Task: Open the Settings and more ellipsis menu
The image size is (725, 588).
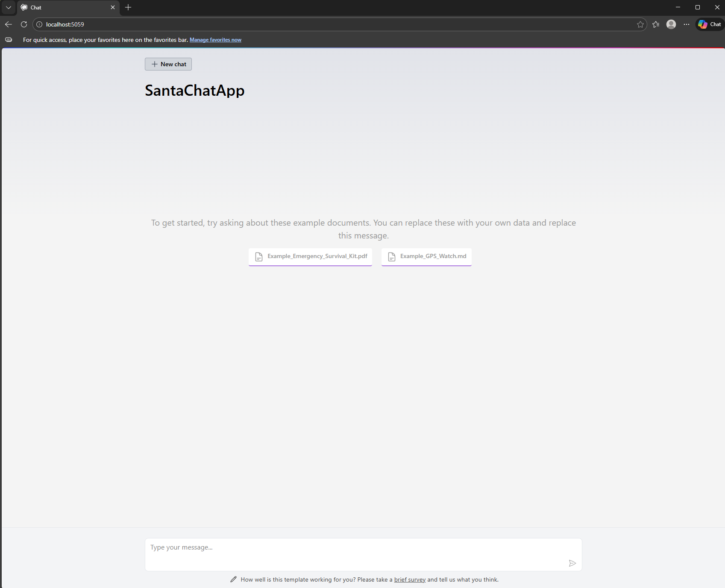Action: (686, 24)
